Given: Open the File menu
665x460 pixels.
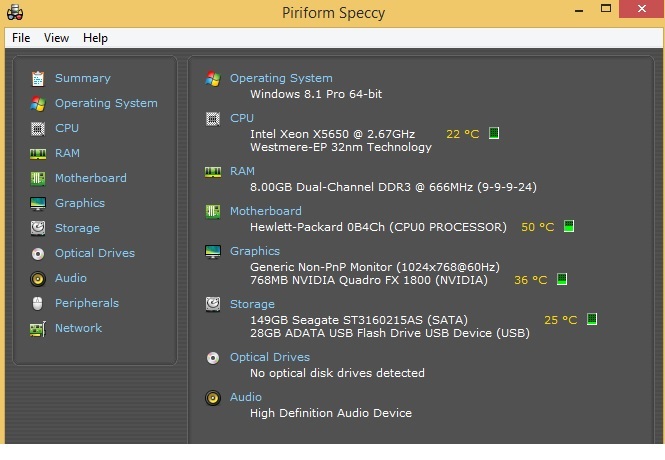Looking at the screenshot, I should pos(21,38).
